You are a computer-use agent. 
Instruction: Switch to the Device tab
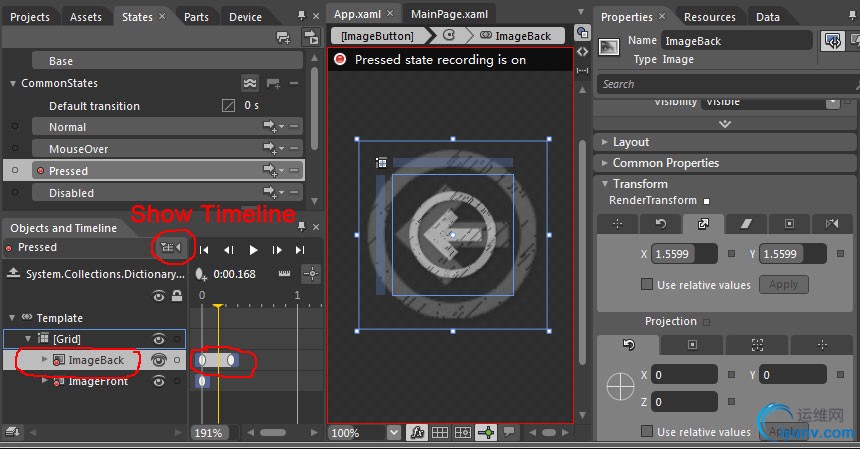(x=245, y=17)
